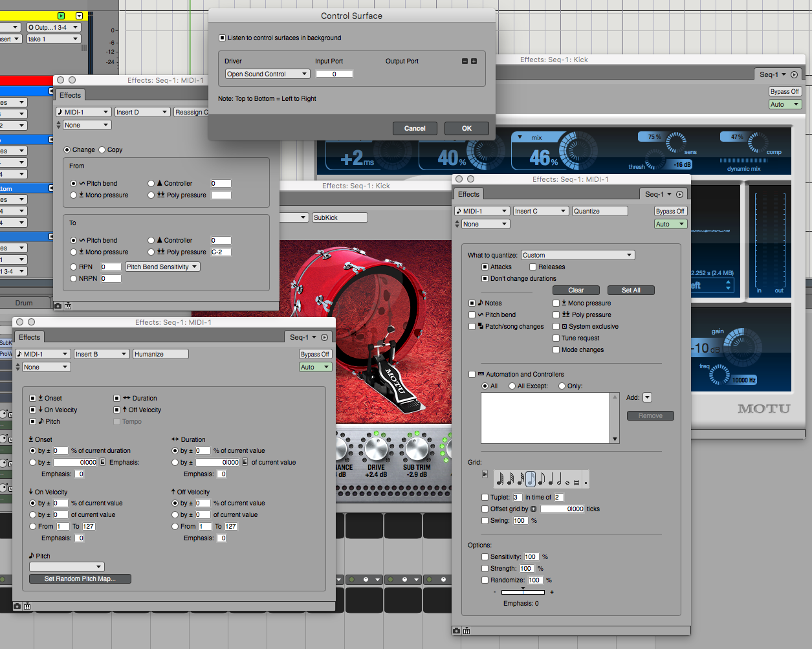The height and width of the screenshot is (649, 812).
Task: Open the Seq-1 tab menu in the Humanize window
Action: coord(303,337)
